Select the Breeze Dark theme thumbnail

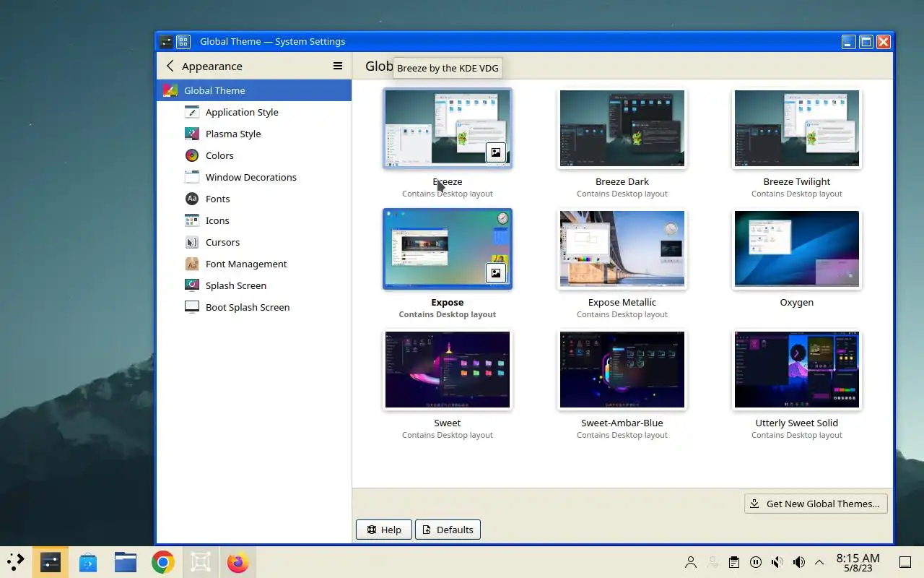tap(622, 129)
